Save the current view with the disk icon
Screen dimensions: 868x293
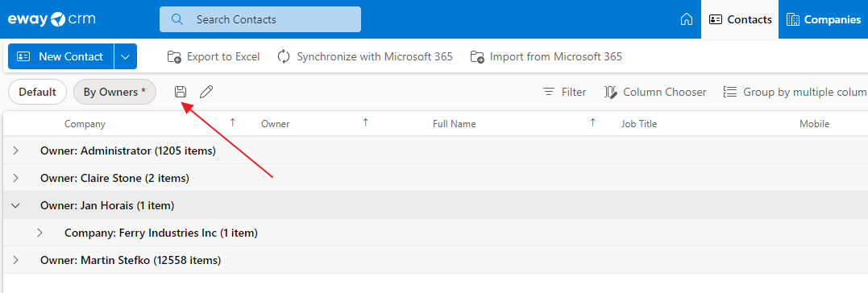pos(181,92)
